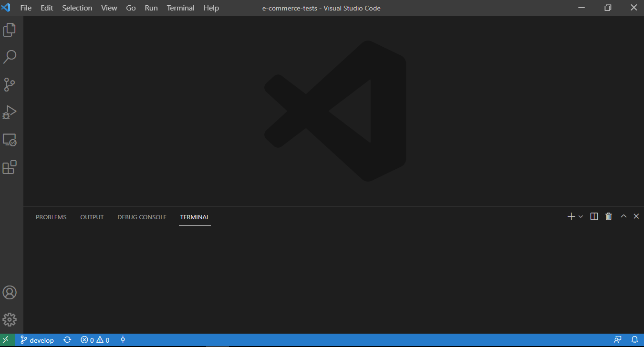Viewport: 644px width, 347px height.
Task: Synchronize changes using the sync icon
Action: [x=67, y=340]
